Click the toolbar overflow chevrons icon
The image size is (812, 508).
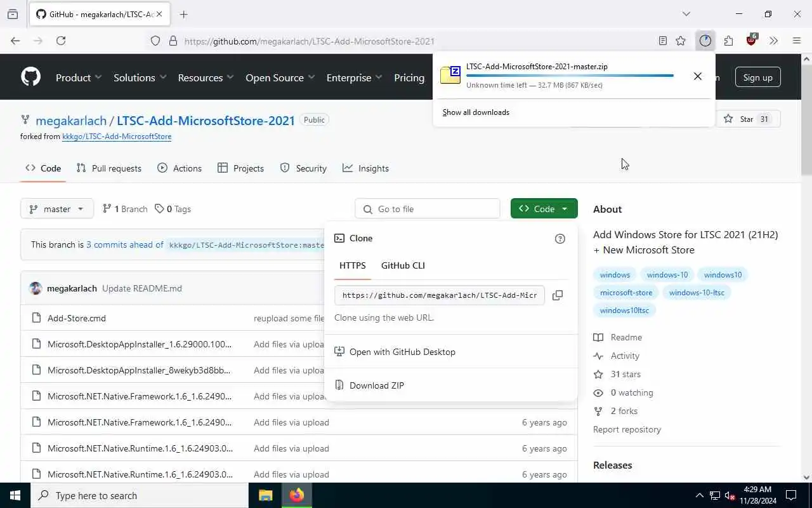tap(773, 41)
